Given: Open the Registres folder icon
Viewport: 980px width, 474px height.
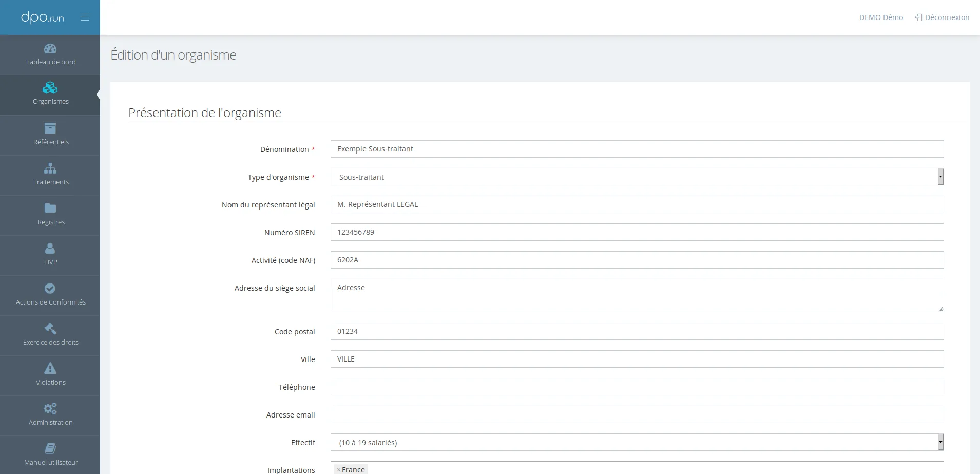Looking at the screenshot, I should [50, 208].
